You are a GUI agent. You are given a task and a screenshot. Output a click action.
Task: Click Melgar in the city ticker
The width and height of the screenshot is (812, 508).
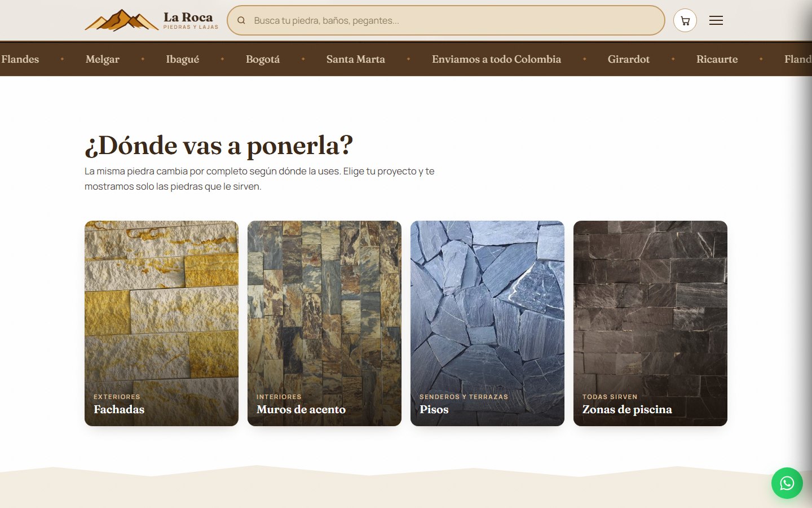[103, 59]
